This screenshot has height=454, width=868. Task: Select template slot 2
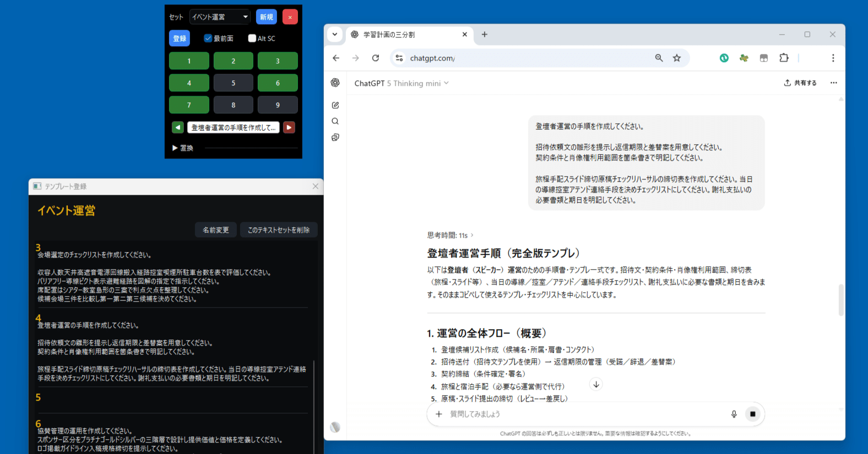pyautogui.click(x=234, y=61)
